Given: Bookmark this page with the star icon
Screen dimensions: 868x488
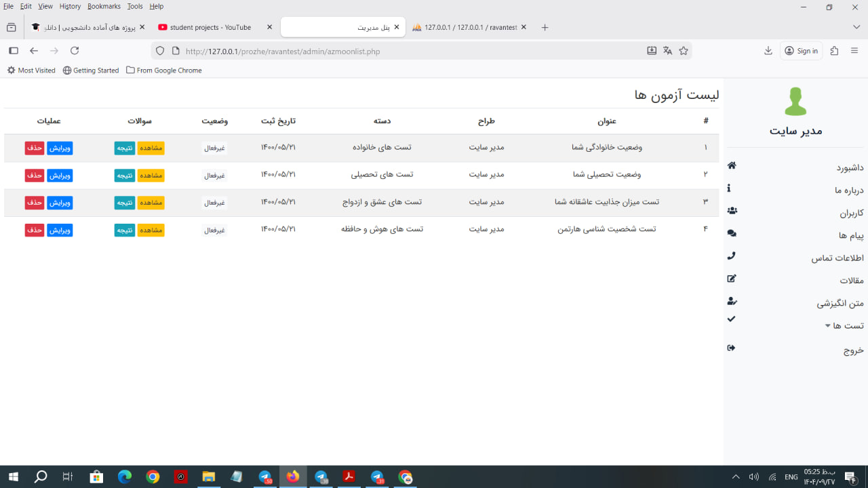Looking at the screenshot, I should (x=684, y=51).
